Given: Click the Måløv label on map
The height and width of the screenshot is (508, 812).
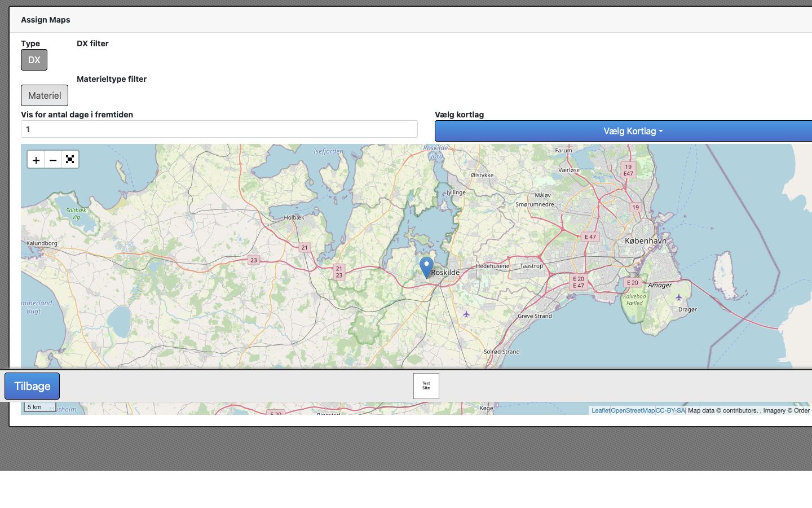Looking at the screenshot, I should [543, 195].
